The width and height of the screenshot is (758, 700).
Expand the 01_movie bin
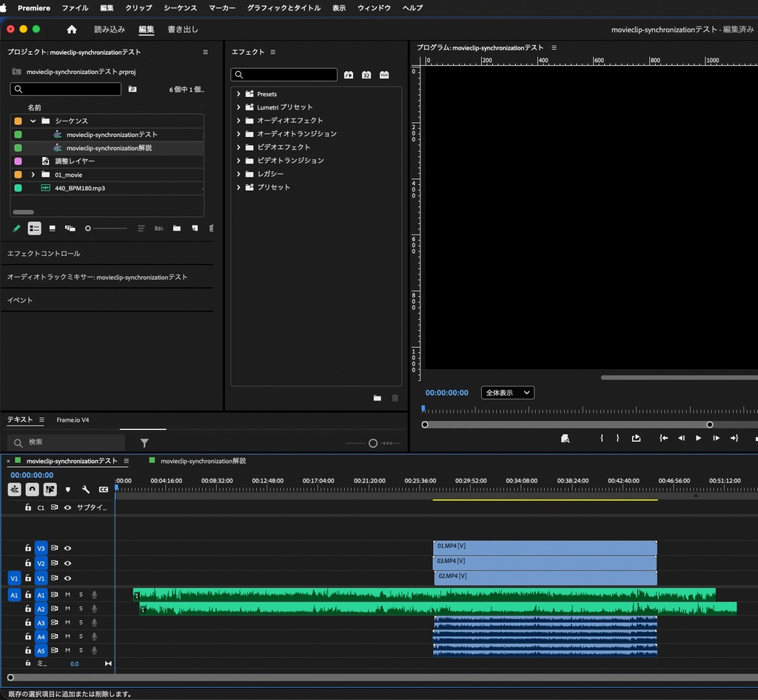(33, 175)
